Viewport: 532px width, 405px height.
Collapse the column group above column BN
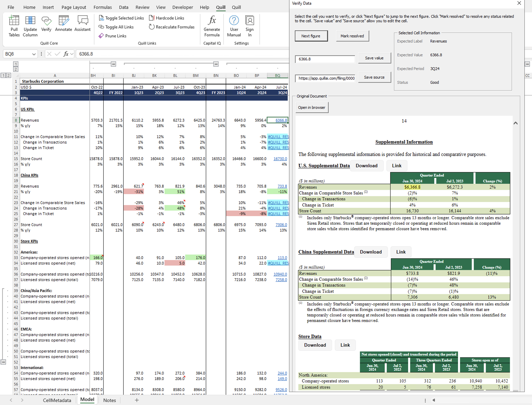216,64
